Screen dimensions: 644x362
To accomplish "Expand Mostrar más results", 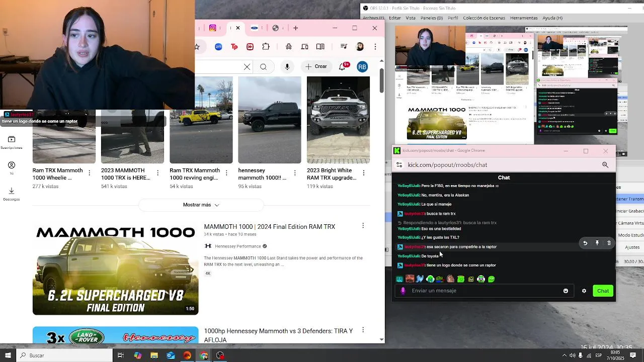I will [201, 205].
